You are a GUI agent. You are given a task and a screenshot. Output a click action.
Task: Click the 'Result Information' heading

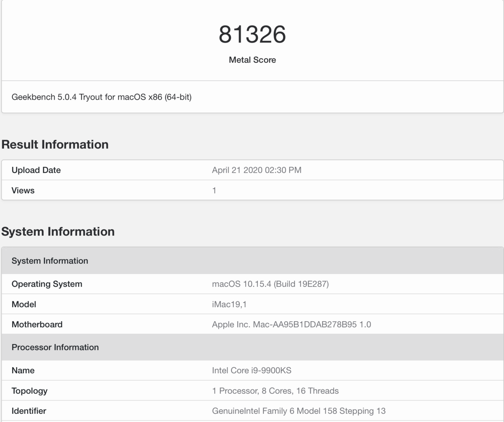pos(55,145)
